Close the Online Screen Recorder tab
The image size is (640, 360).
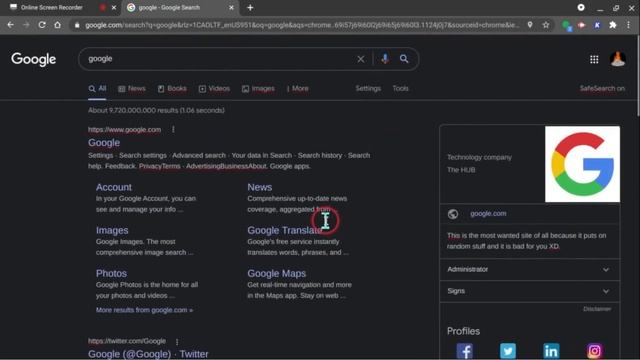[x=114, y=7]
